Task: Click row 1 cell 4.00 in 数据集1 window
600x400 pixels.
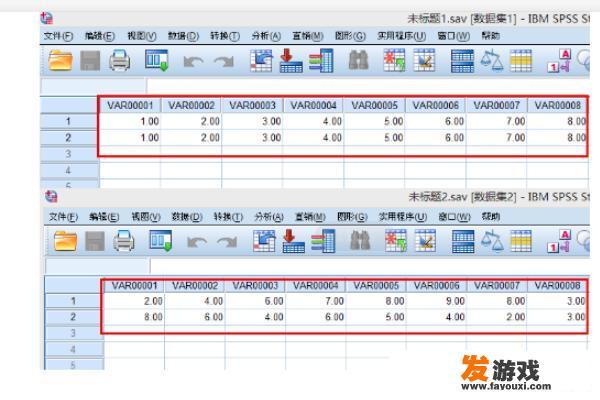Action: click(313, 121)
